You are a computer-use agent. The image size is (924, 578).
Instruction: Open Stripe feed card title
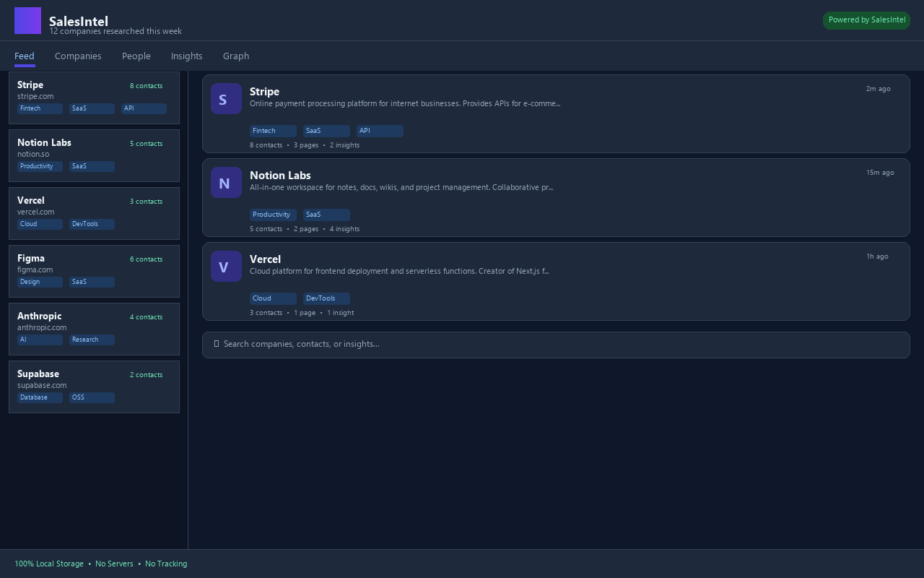[x=264, y=92]
